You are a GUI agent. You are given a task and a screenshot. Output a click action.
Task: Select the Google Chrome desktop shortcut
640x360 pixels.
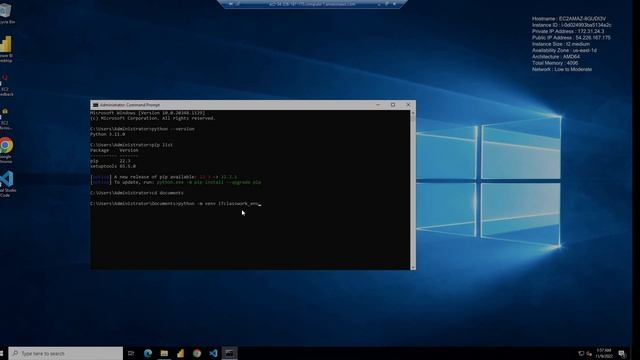(x=6, y=150)
